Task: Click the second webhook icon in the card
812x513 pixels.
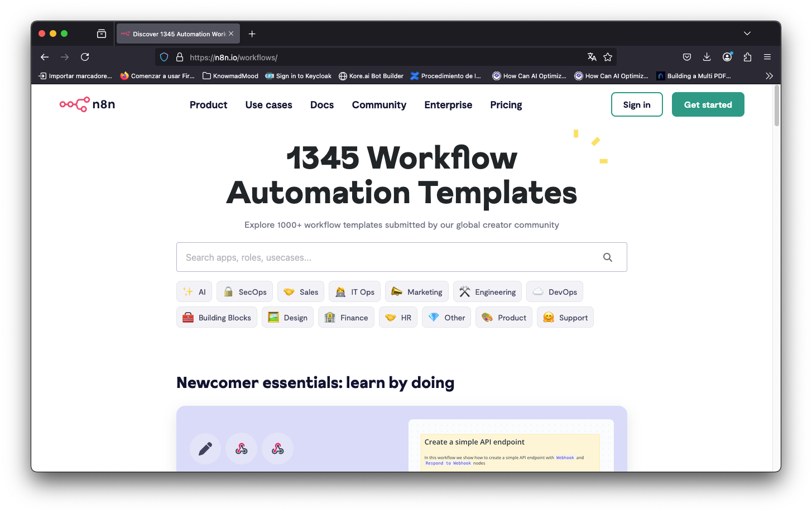Action: click(x=277, y=449)
